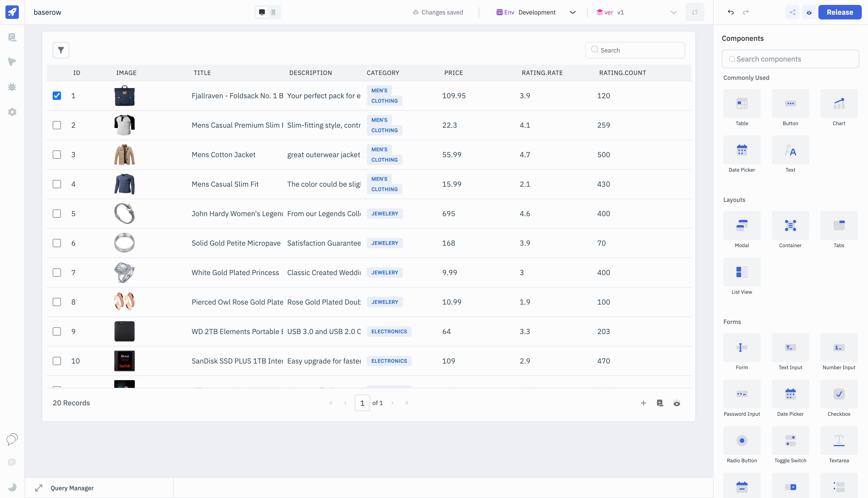
Task: Open the Query Manager panel tab
Action: (72, 488)
